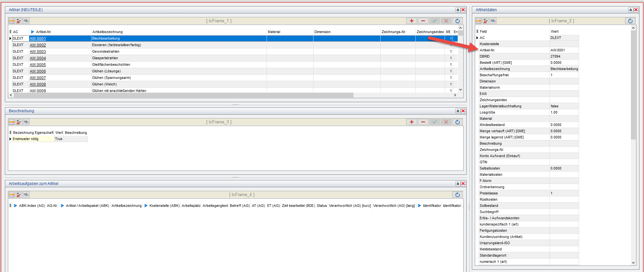Click the Erstmuster nötig True value cell

(x=59, y=139)
